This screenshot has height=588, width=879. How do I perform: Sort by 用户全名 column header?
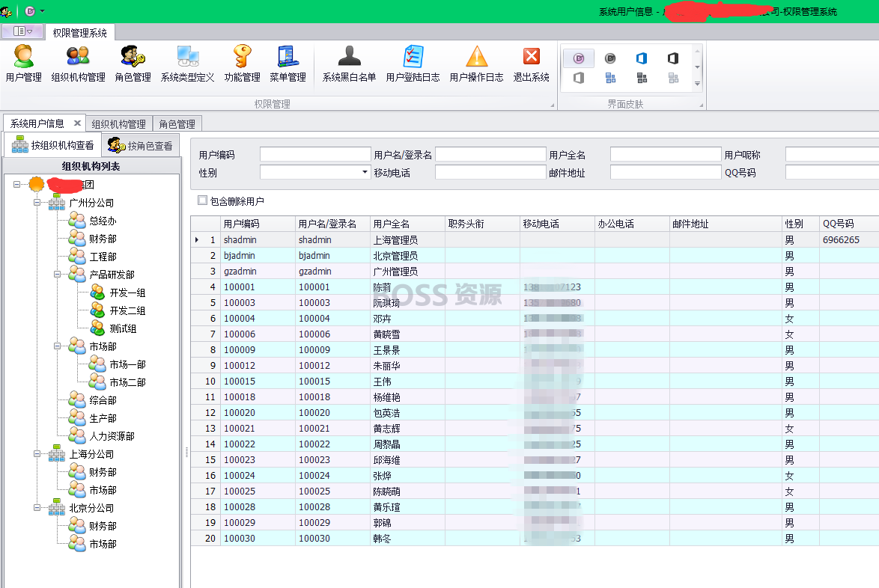[x=407, y=224]
